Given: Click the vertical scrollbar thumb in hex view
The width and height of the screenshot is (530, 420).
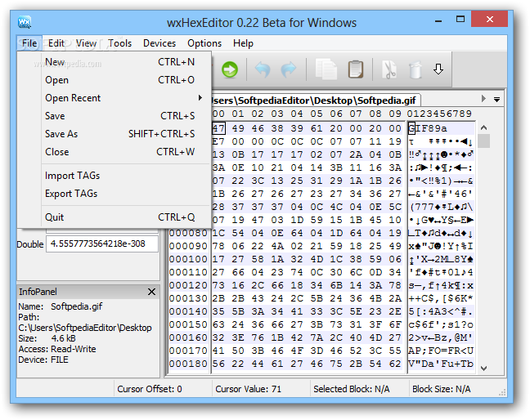Looking at the screenshot, I should tap(484, 141).
